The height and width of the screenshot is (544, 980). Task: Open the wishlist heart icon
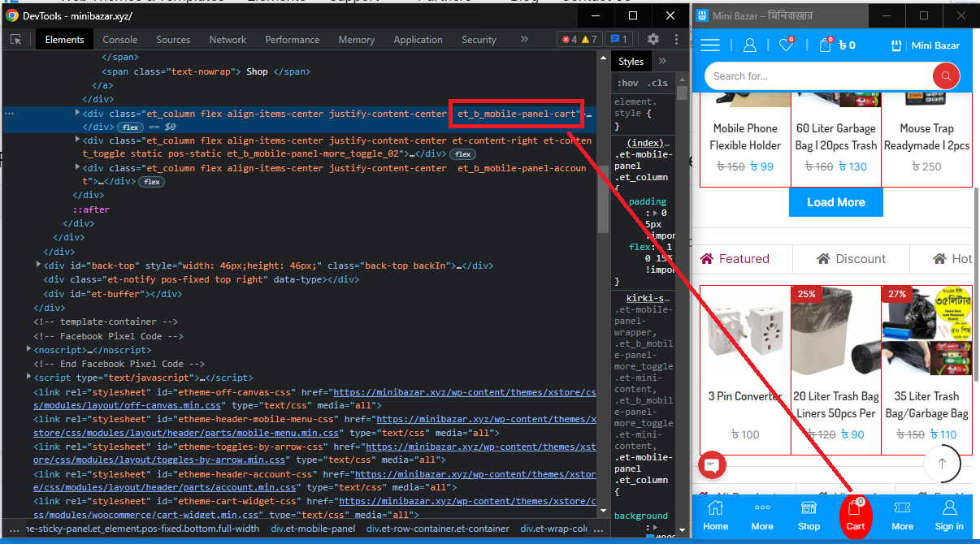(x=786, y=45)
